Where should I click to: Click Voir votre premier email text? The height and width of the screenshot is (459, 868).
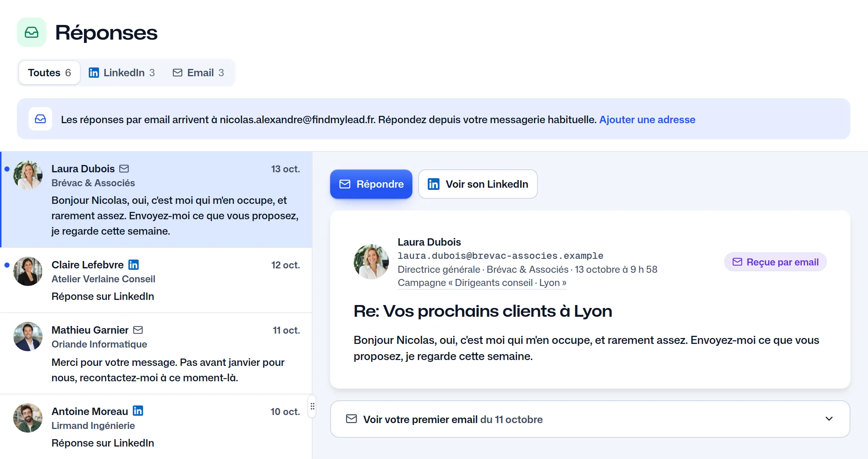(x=420, y=419)
